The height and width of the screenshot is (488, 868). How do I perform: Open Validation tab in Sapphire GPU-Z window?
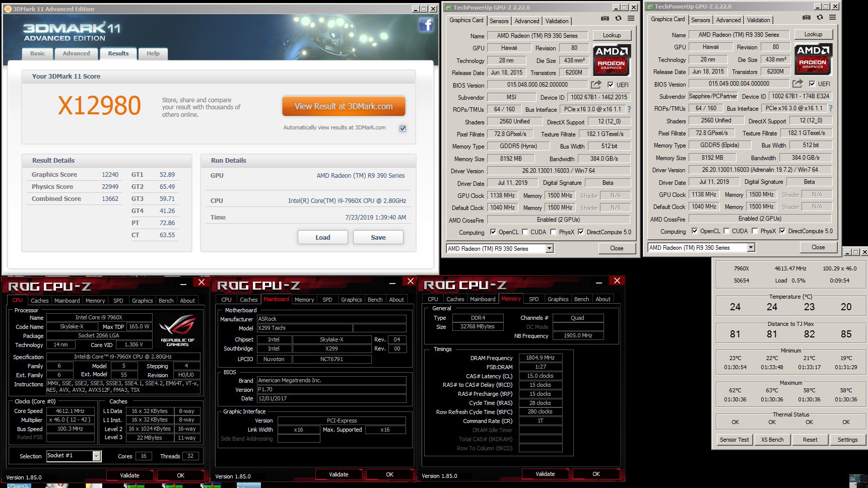point(758,20)
